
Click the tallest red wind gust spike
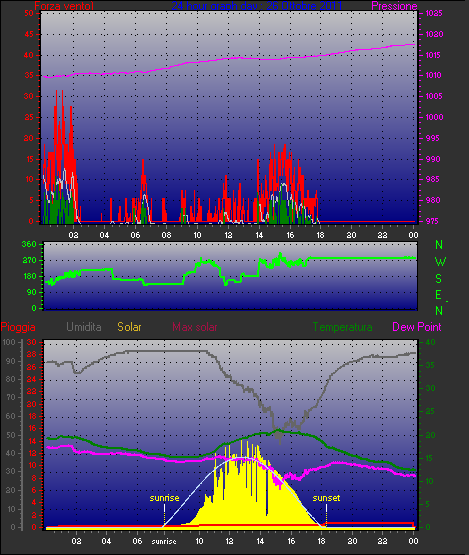tap(56, 91)
